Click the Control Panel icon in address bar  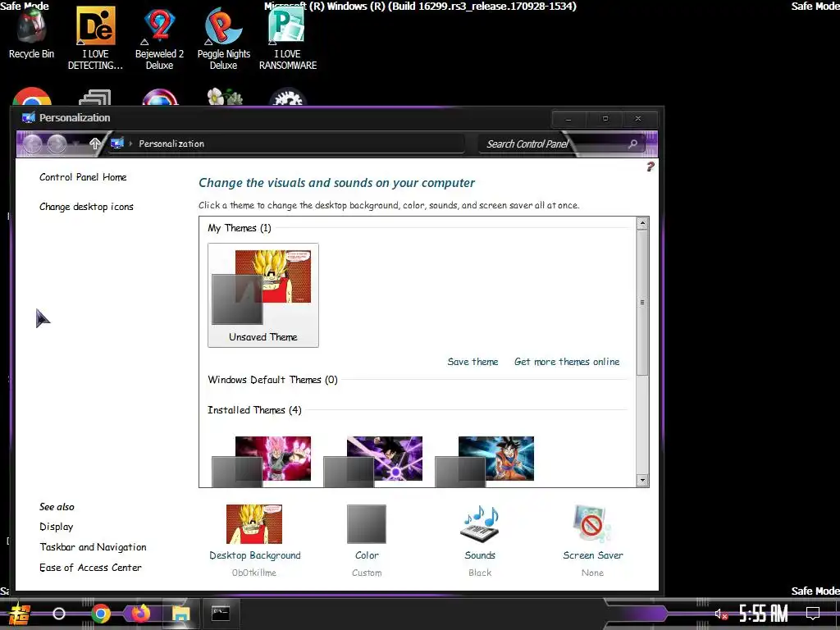pyautogui.click(x=116, y=143)
